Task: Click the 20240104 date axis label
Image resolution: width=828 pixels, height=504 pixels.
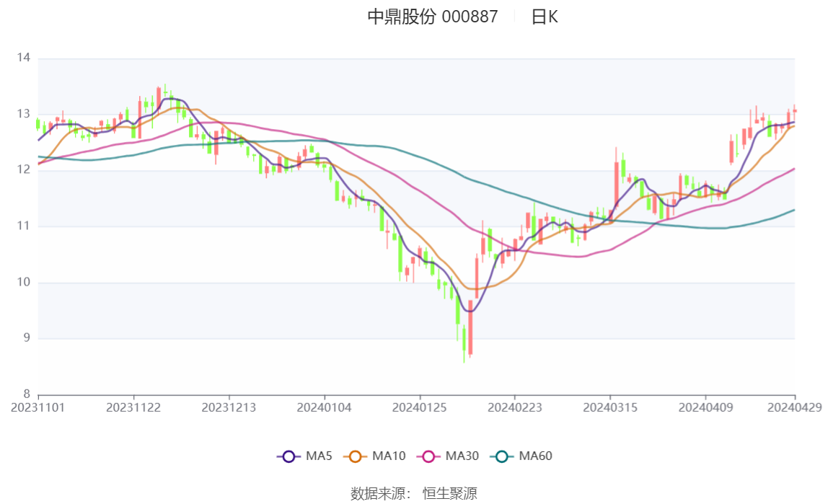Action: (x=325, y=408)
